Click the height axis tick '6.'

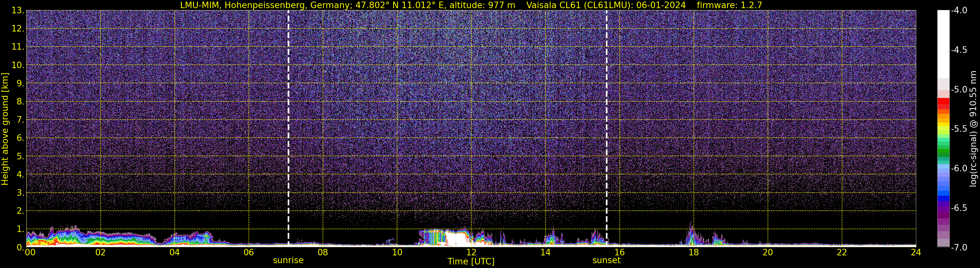[20, 138]
